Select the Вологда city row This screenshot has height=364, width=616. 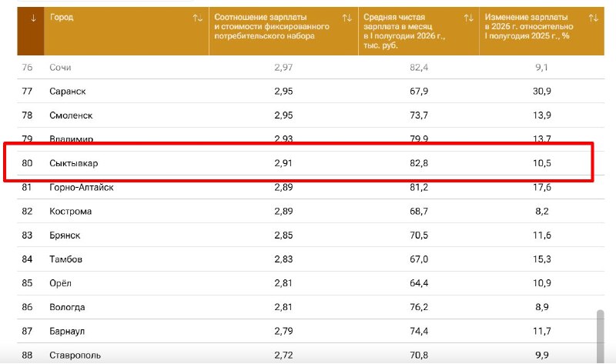pyautogui.click(x=310, y=307)
